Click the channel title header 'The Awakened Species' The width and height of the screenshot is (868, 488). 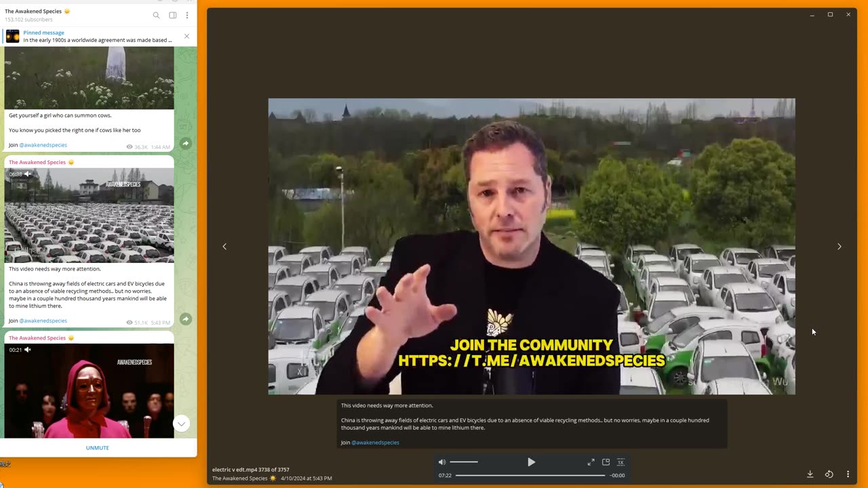(x=37, y=12)
